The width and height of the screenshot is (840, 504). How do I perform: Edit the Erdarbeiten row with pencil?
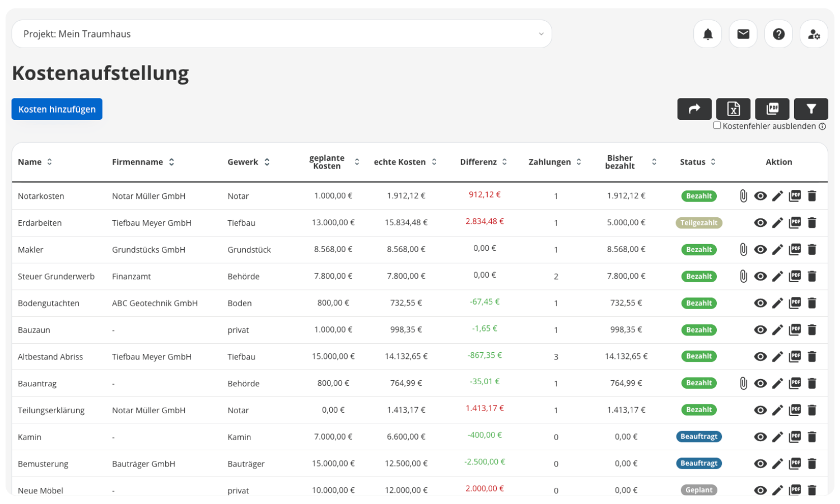(x=777, y=223)
